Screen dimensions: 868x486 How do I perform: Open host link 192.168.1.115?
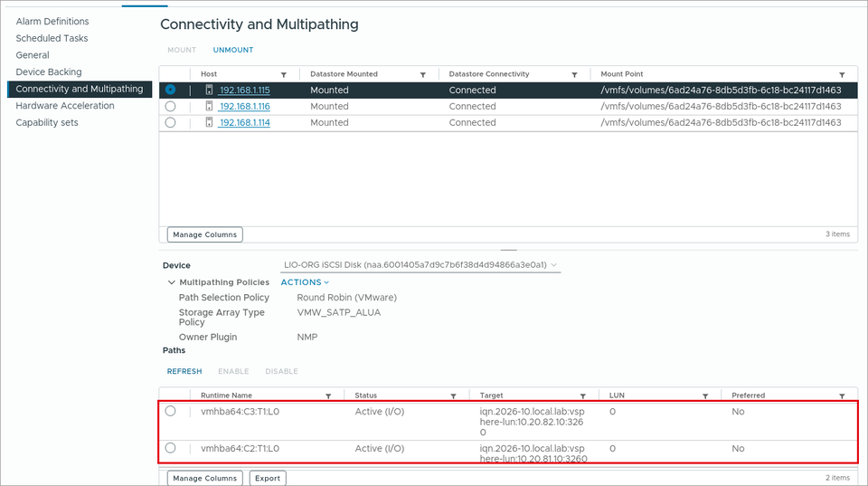[x=244, y=90]
